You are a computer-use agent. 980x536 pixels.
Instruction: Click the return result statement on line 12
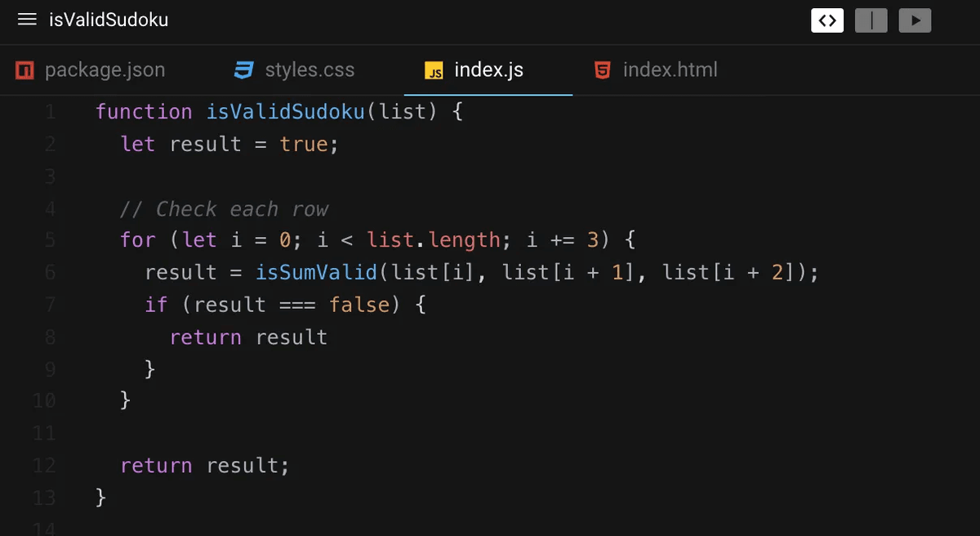tap(204, 465)
